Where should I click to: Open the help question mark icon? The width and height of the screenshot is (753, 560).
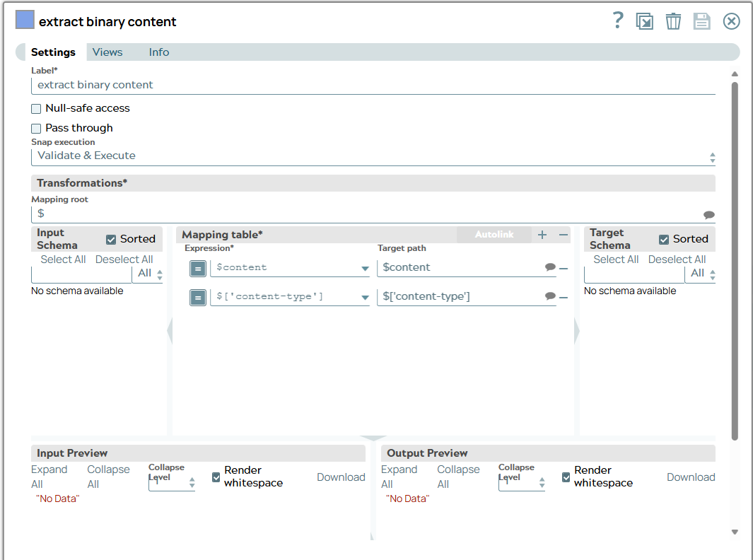coord(617,21)
